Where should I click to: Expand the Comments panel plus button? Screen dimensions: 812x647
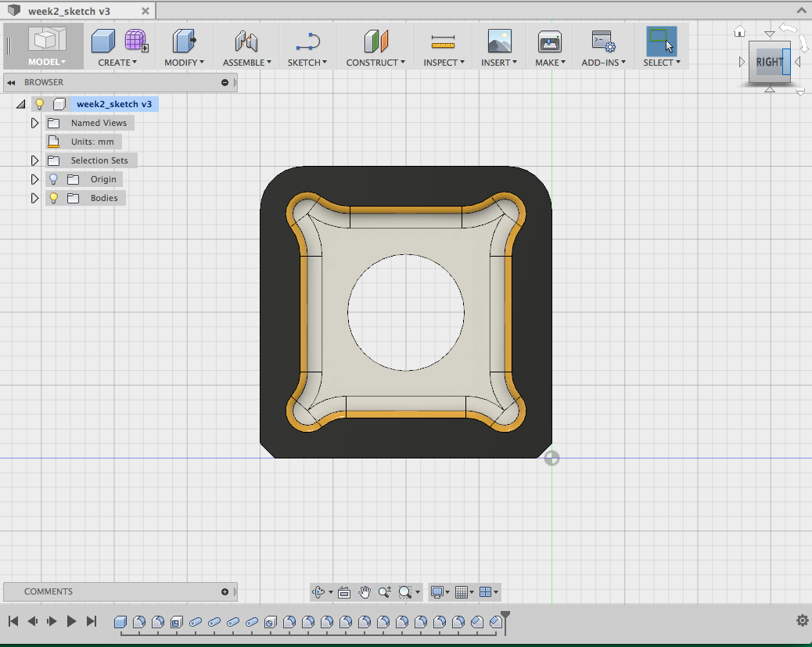click(225, 591)
